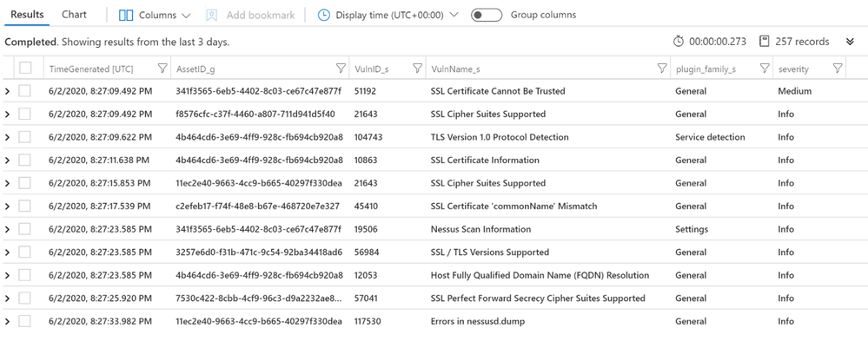Filter the VulnID_s column
The height and width of the screenshot is (341, 868).
(418, 69)
